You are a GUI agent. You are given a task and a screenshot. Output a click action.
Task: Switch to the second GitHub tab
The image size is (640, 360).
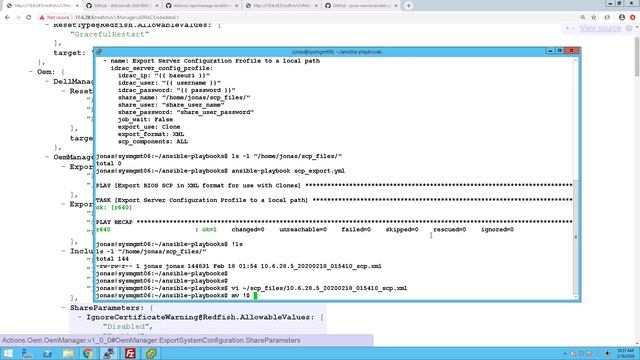pyautogui.click(x=122, y=6)
